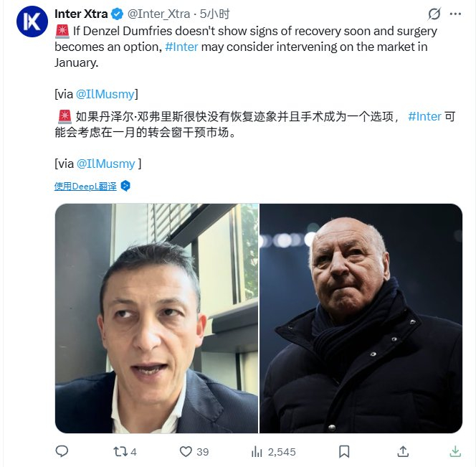Click the retweet icon with 4 reposts
Viewport: 476px width, 467px height.
point(120,451)
